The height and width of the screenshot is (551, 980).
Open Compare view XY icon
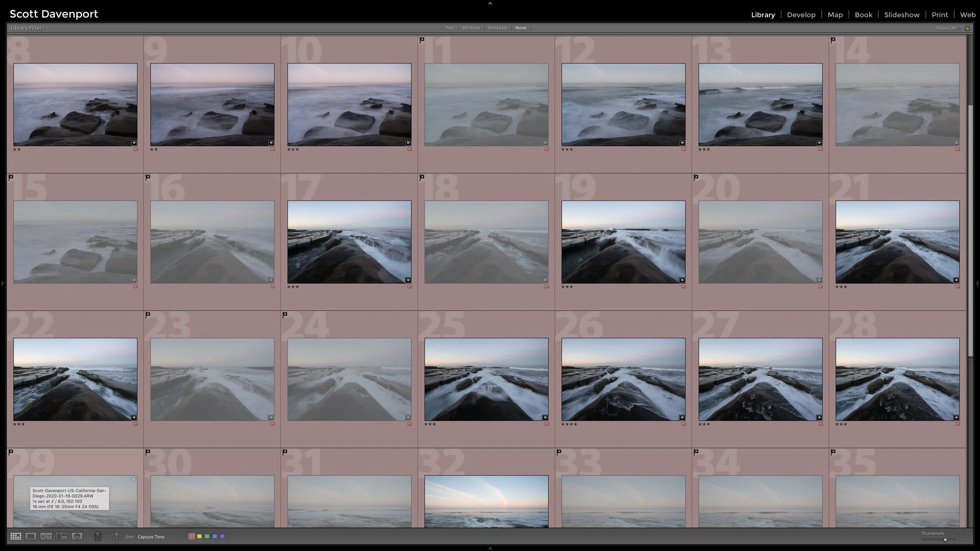(46, 536)
